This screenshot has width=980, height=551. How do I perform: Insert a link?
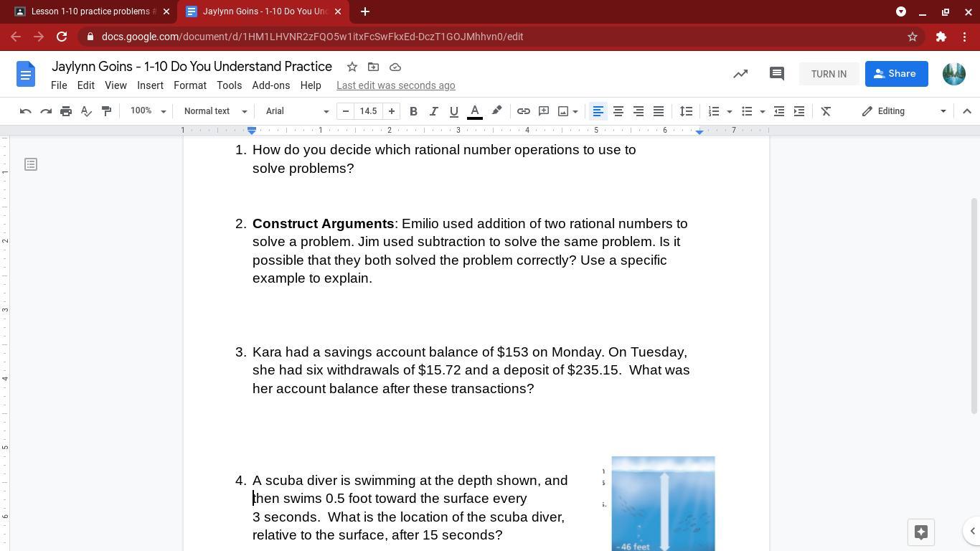pos(524,111)
